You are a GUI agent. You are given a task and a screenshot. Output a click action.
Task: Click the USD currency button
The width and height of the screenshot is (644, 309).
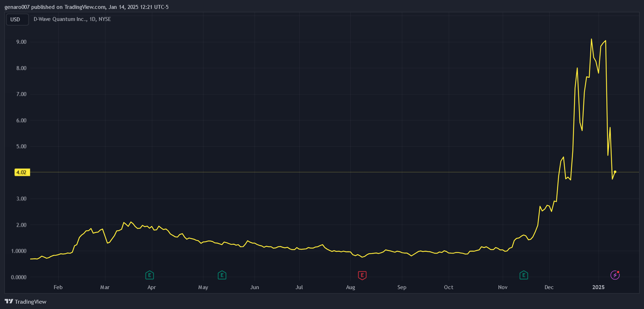tap(17, 20)
